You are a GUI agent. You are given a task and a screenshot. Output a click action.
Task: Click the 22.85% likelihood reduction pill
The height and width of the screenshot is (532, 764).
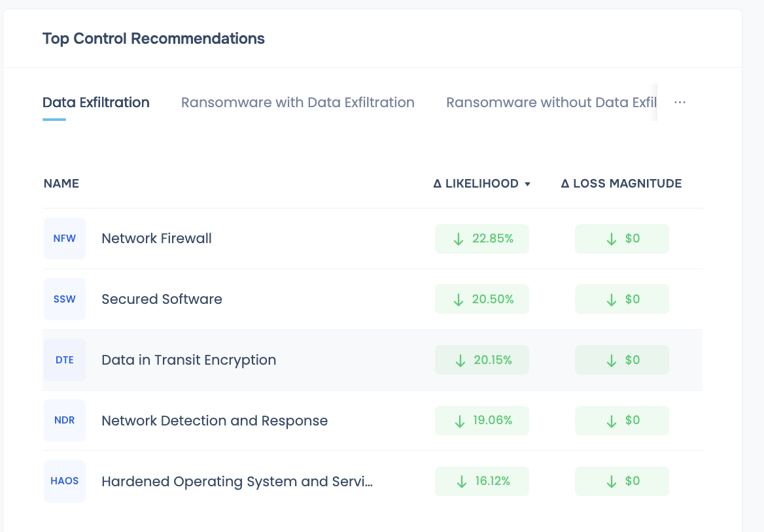click(x=482, y=239)
